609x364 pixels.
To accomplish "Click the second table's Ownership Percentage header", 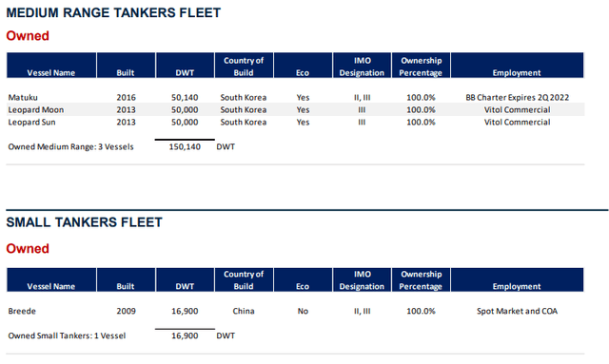I will 421,280.
